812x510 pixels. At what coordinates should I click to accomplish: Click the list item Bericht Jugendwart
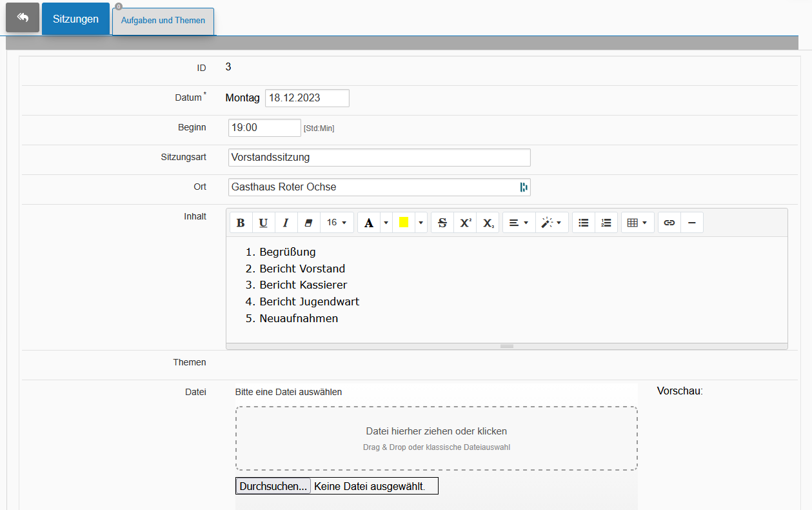click(310, 301)
